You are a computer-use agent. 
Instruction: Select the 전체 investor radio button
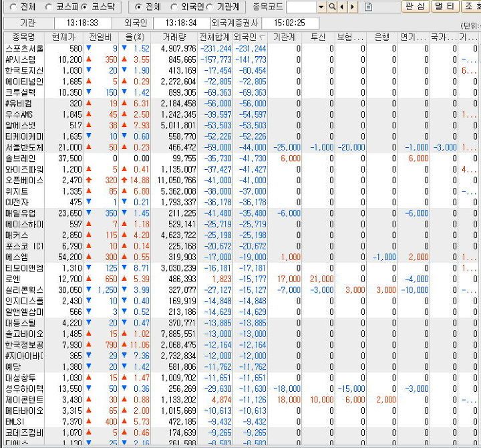138,7
